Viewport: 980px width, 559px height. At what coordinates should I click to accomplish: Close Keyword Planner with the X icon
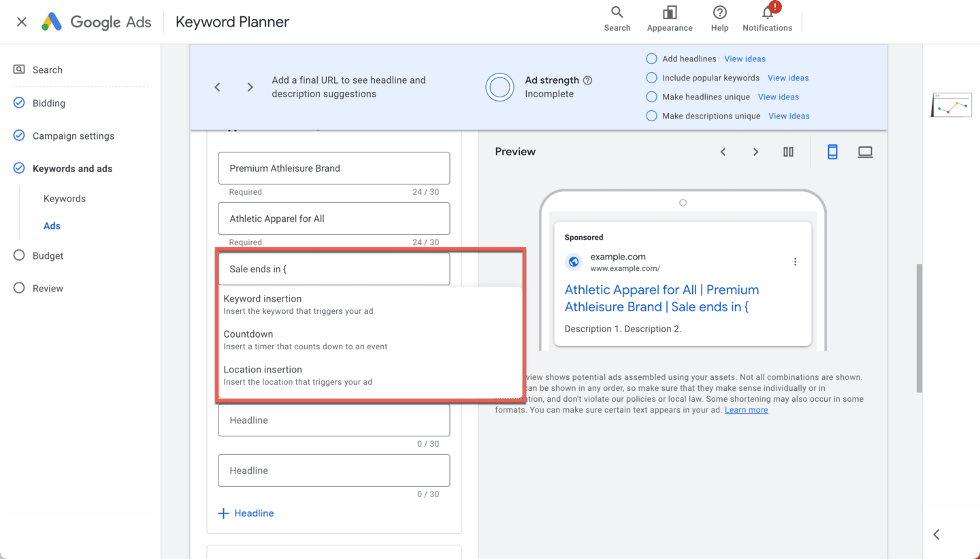tap(22, 22)
